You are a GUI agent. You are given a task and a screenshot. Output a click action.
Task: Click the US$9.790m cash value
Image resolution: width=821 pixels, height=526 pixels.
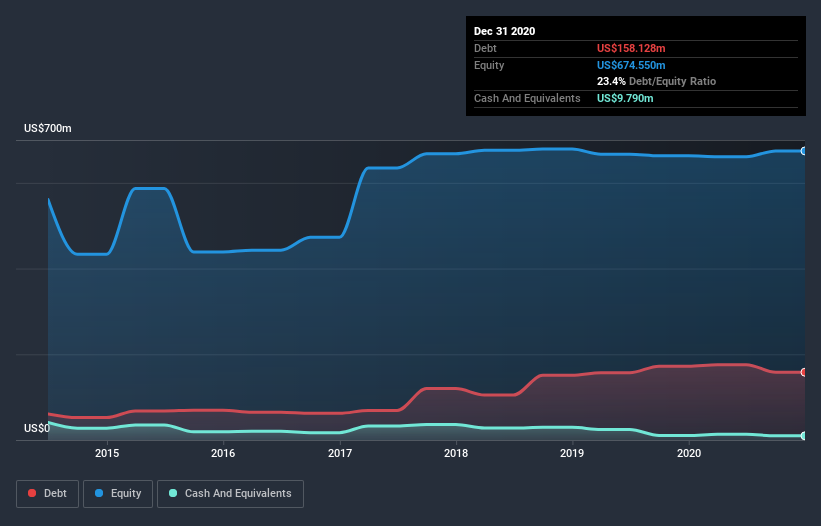pos(625,98)
